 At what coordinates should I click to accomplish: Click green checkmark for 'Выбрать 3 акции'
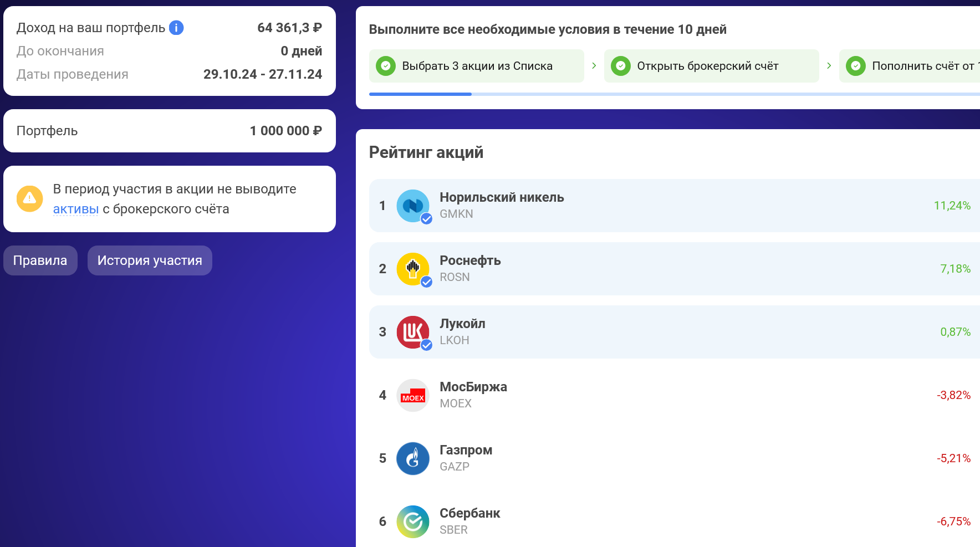[386, 66]
